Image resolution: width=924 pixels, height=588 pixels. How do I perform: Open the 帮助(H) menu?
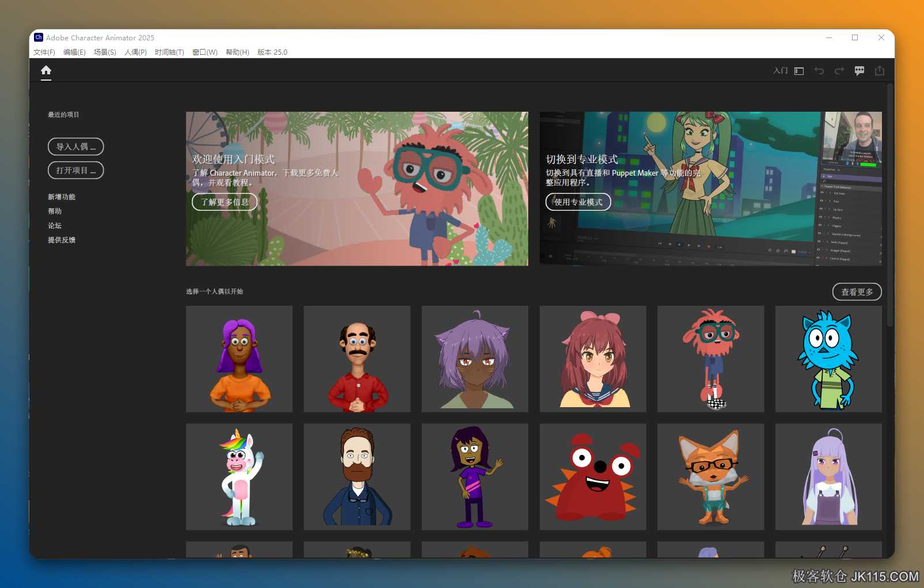[237, 52]
